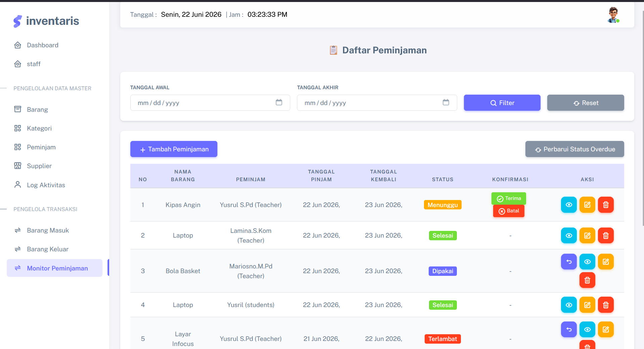Delete Yusril students Laptop loan
The width and height of the screenshot is (644, 349).
(x=606, y=305)
